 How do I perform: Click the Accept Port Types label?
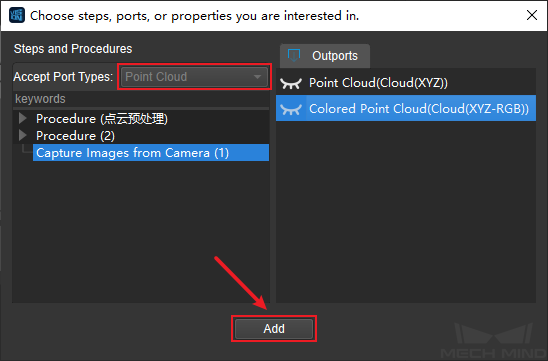click(x=63, y=77)
